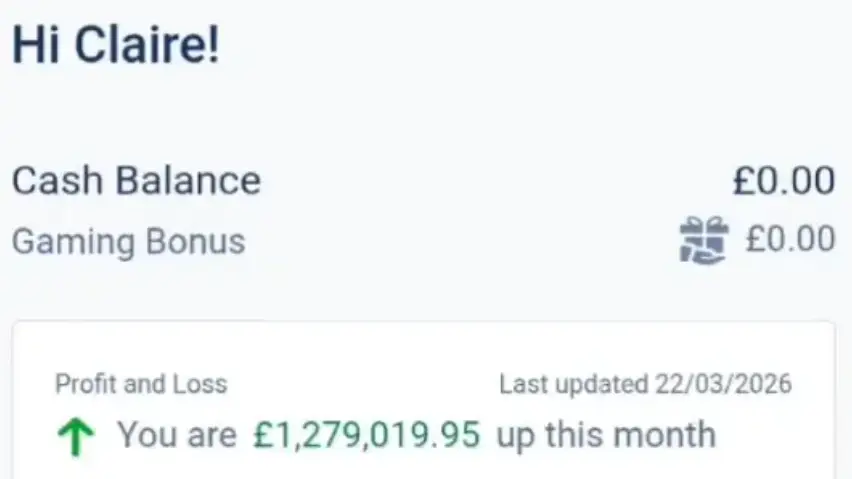Open the Cash Balance label
This screenshot has height=479, width=852.
click(x=136, y=181)
